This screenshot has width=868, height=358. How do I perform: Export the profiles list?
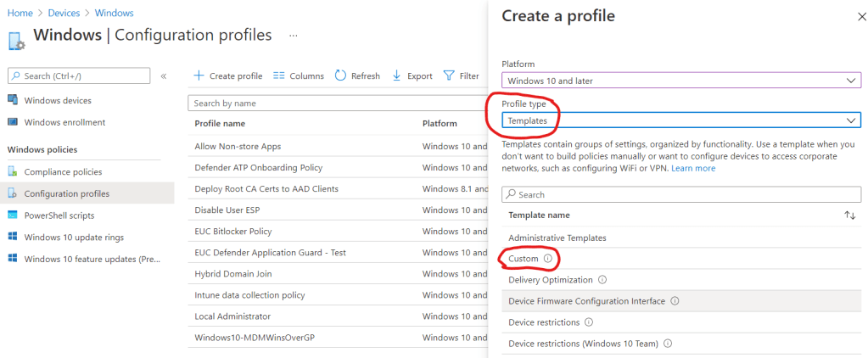pyautogui.click(x=412, y=76)
